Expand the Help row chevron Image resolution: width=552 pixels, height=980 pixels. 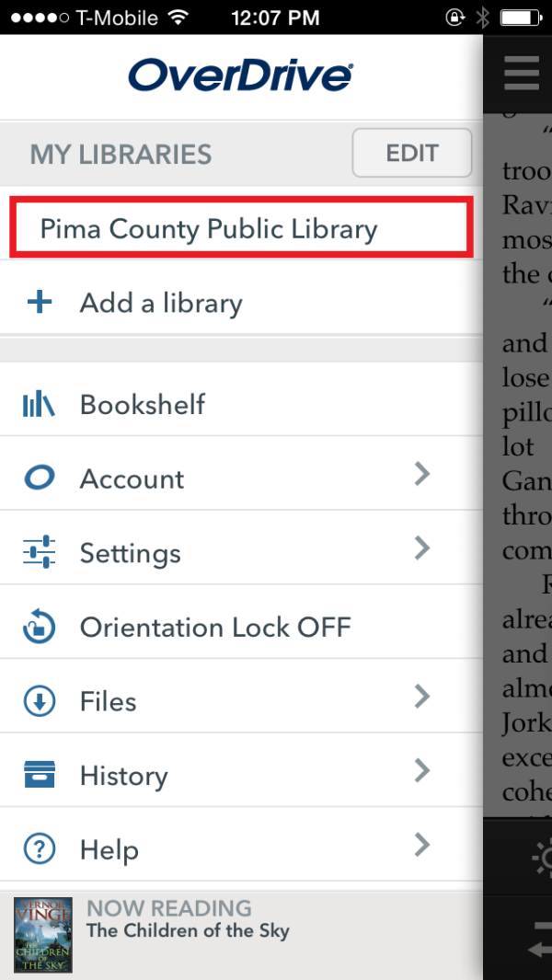pyautogui.click(x=421, y=845)
